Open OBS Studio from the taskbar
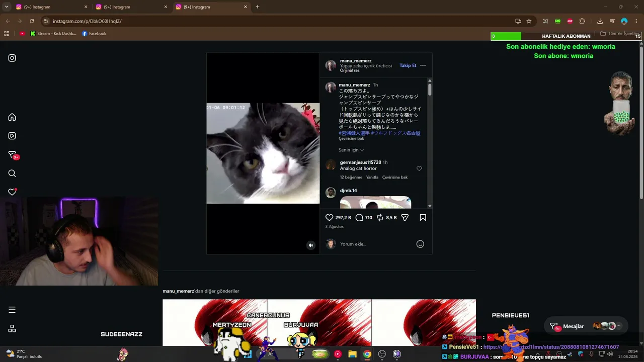This screenshot has height=362, width=644. (x=382, y=354)
